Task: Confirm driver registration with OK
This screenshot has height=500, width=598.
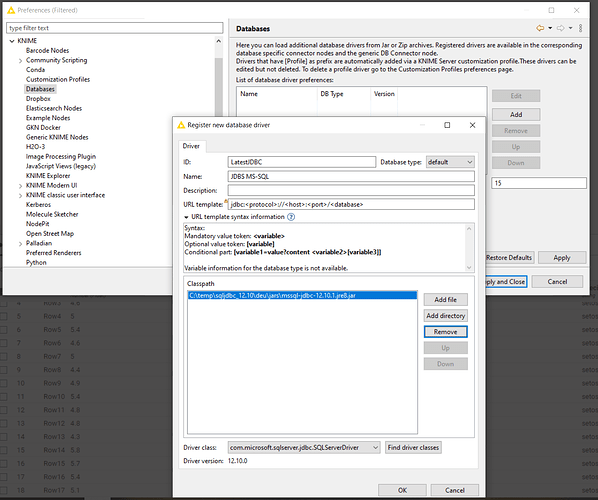Action: pos(402,490)
